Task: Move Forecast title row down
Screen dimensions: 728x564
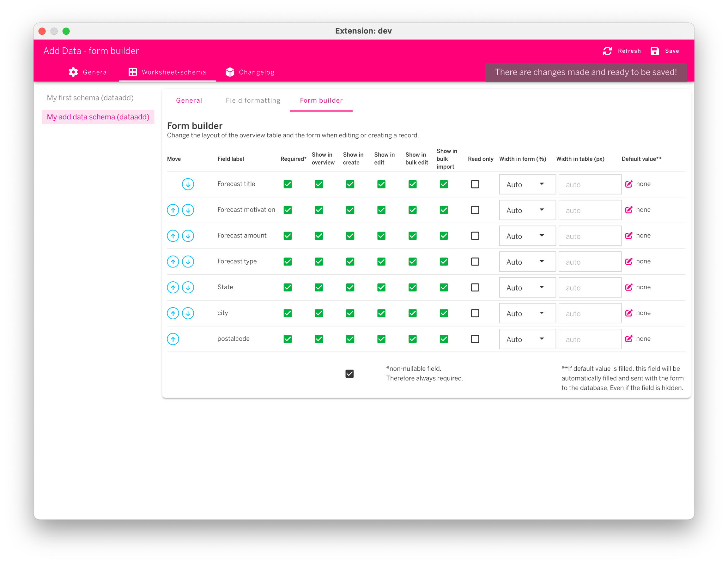Action: click(188, 184)
